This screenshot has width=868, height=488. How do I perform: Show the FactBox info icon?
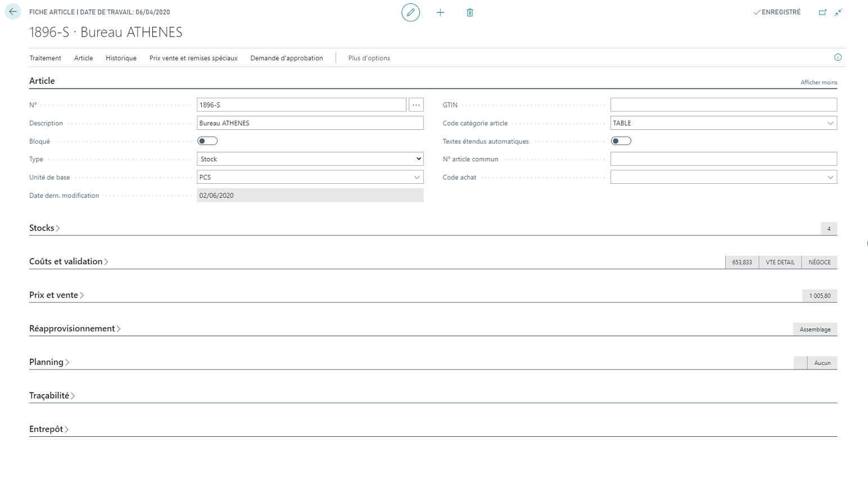[838, 57]
